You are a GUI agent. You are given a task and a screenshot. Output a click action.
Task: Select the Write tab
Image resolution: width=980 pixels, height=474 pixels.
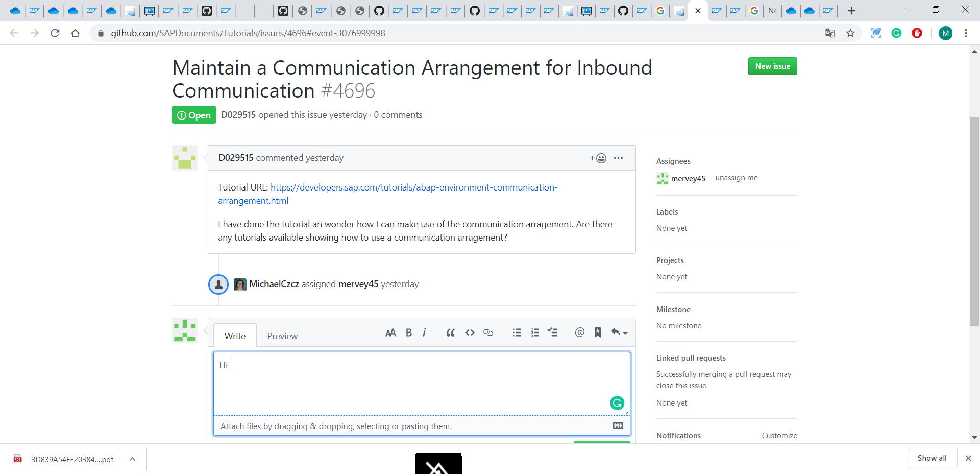235,336
